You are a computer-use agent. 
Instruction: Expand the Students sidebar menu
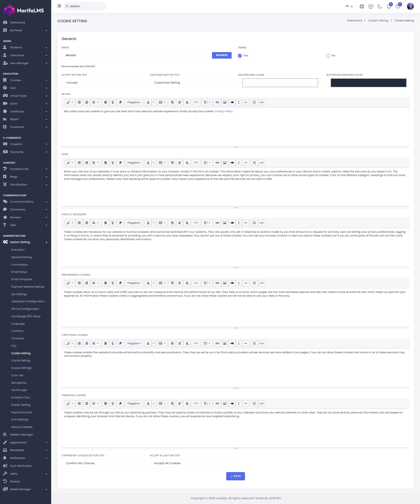pos(25,47)
